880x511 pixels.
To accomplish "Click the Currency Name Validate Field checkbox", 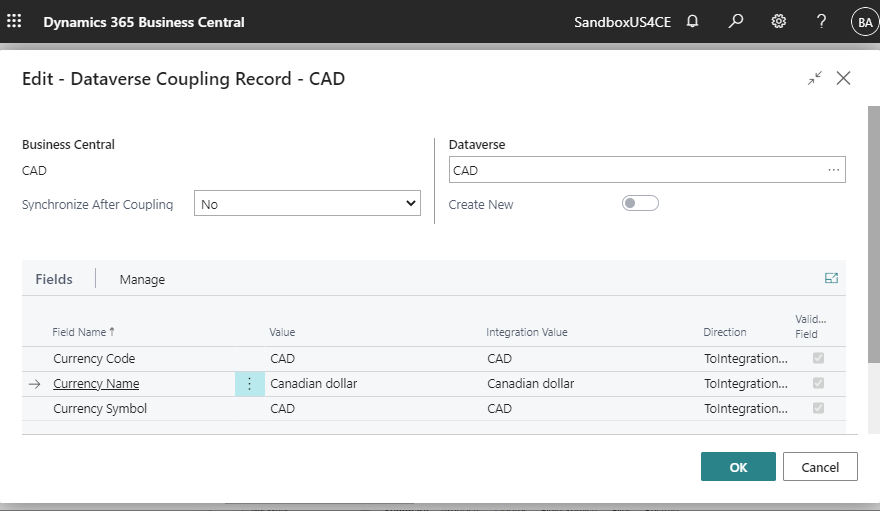I will [818, 383].
